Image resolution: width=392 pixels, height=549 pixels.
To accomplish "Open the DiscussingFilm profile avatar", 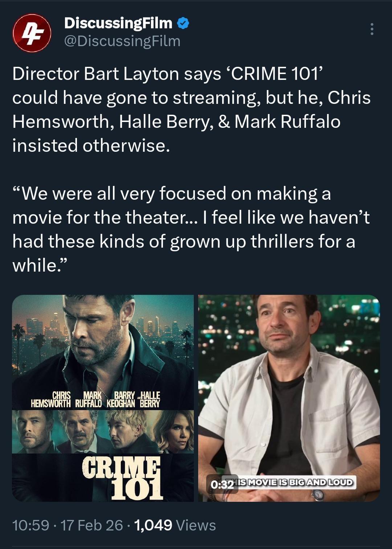I will (x=32, y=33).
